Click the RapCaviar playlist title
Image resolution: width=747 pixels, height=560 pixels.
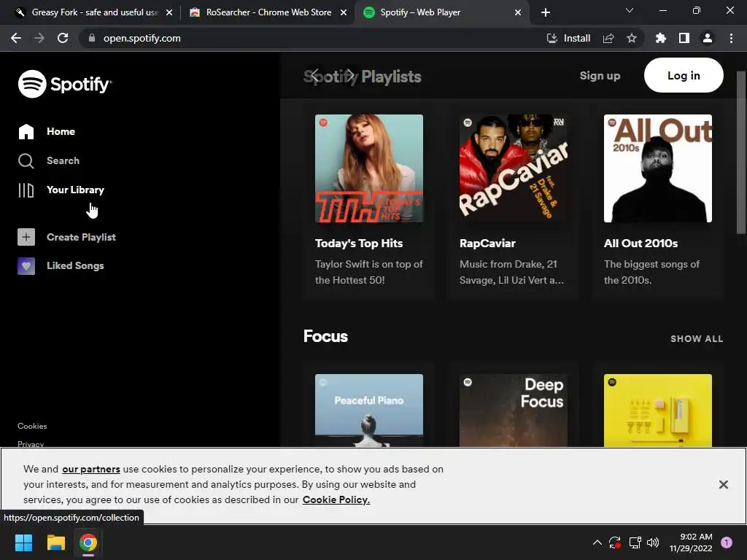click(x=487, y=244)
